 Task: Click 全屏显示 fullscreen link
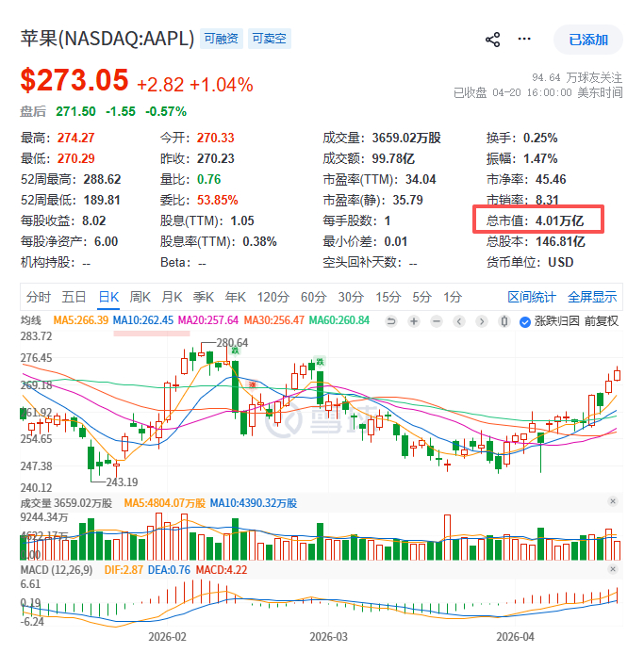click(592, 297)
